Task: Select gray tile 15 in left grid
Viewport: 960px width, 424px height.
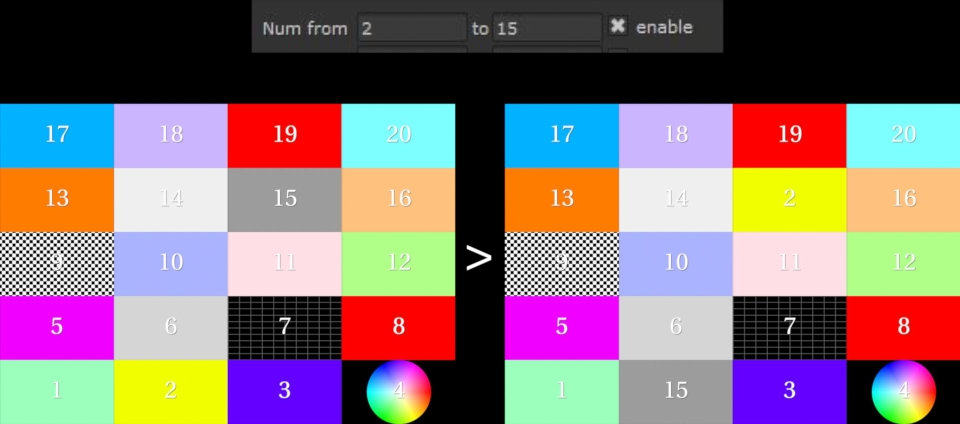Action: pos(285,199)
